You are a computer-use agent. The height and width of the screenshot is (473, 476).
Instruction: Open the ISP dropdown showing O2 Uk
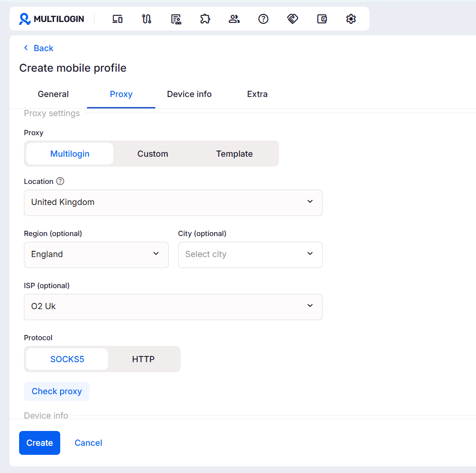click(173, 307)
